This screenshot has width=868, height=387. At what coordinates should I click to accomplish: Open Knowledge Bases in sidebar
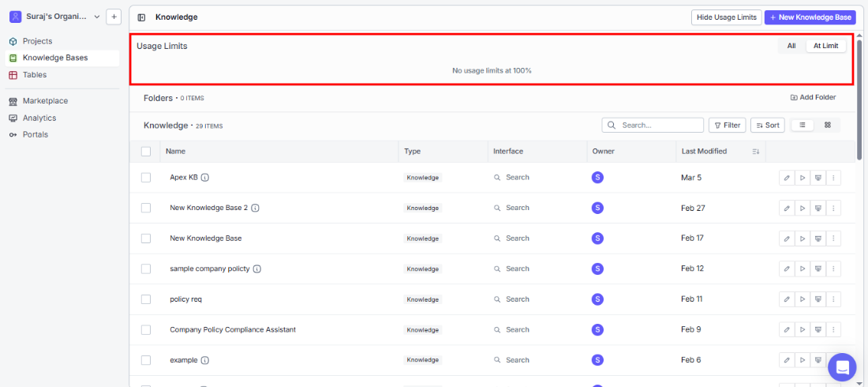pos(62,58)
